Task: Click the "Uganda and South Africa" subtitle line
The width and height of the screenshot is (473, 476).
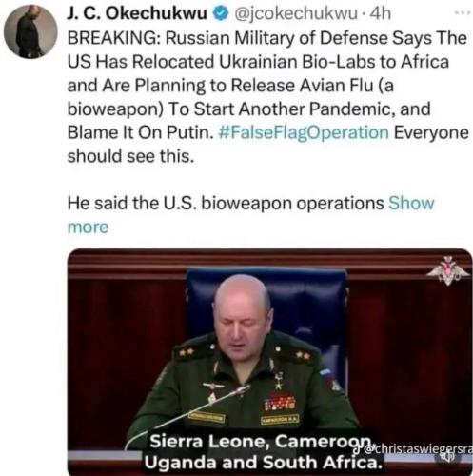Action: click(x=264, y=463)
